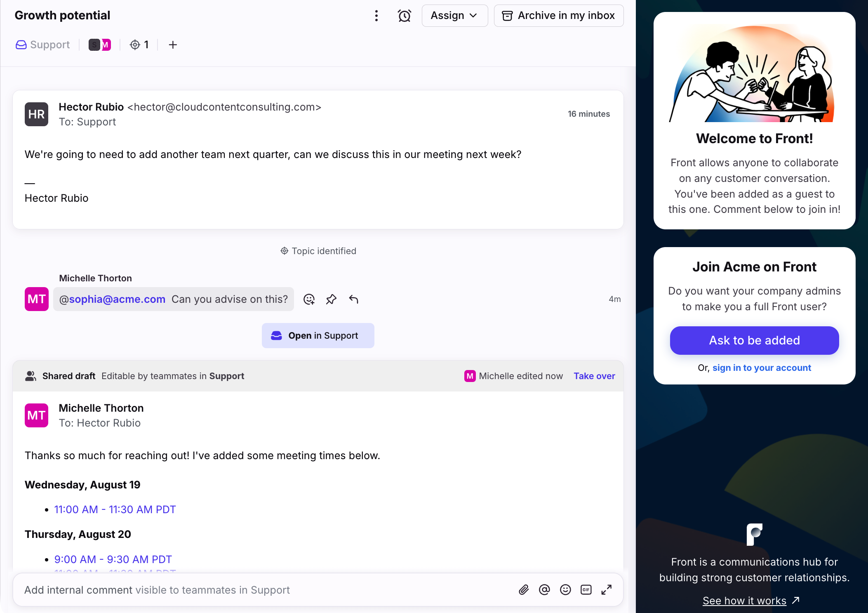The width and height of the screenshot is (868, 613).
Task: Add a tag with plus icon
Action: (x=173, y=45)
